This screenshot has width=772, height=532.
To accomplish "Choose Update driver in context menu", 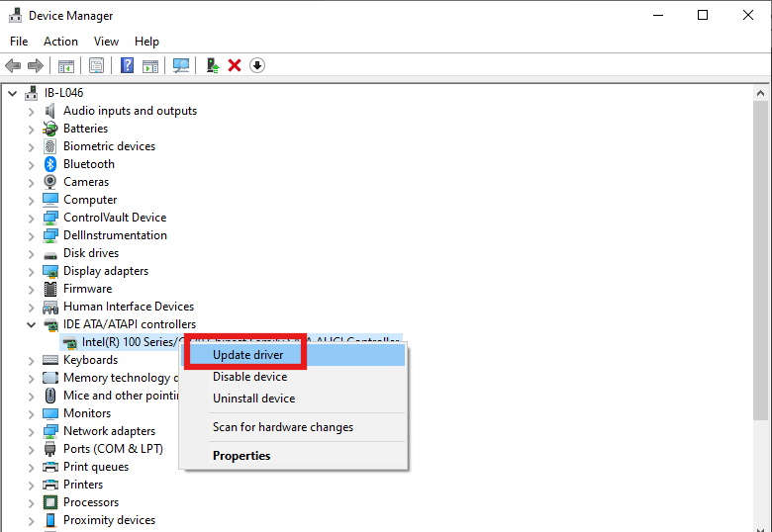I will coord(293,355).
